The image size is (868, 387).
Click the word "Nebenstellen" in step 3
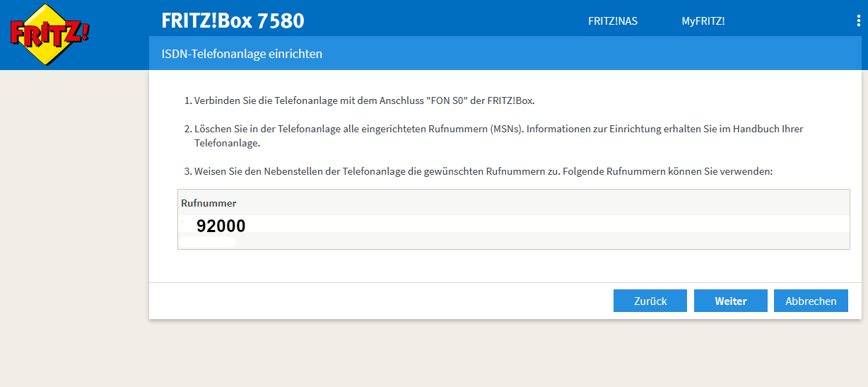[274, 172]
